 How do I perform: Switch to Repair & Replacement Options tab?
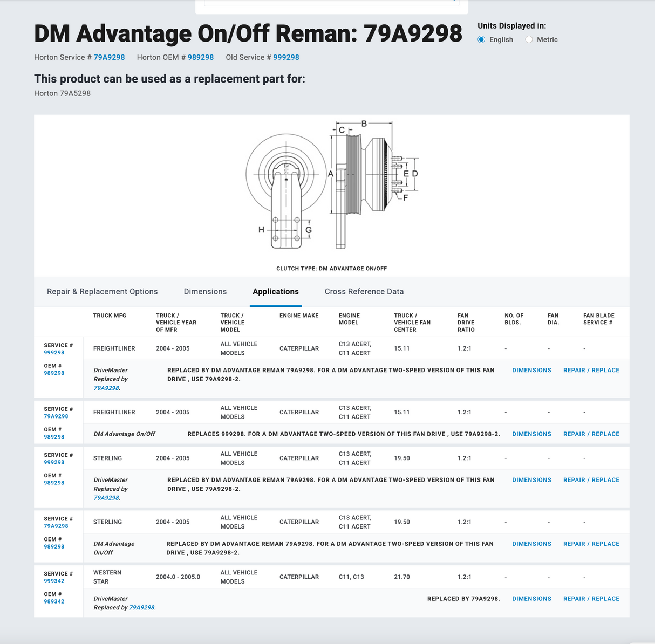pyautogui.click(x=103, y=291)
